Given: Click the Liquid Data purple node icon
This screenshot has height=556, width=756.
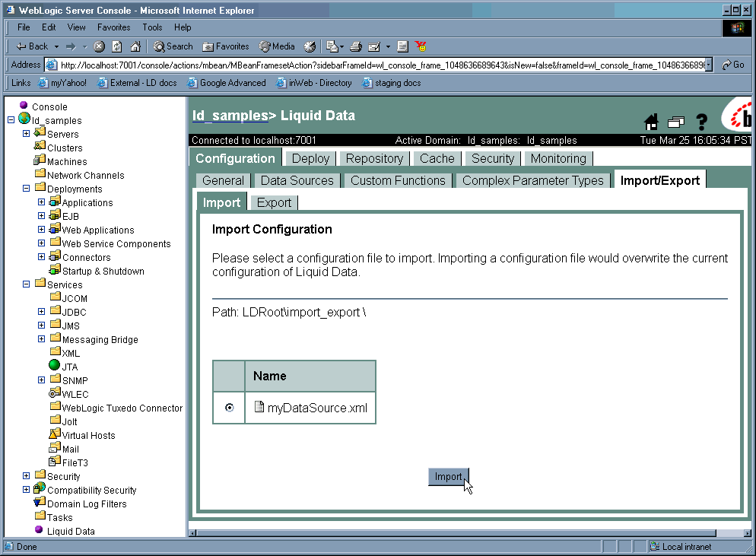Looking at the screenshot, I should (x=39, y=529).
